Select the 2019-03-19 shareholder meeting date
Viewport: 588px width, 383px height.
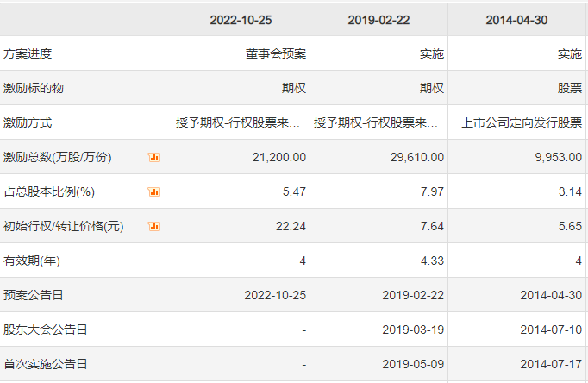(x=413, y=330)
